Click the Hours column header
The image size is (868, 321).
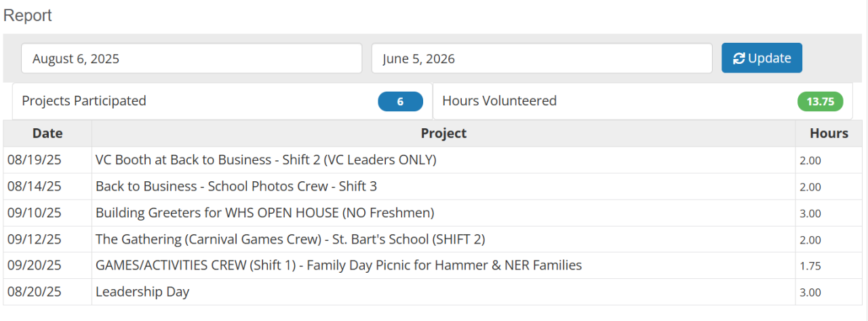(829, 134)
